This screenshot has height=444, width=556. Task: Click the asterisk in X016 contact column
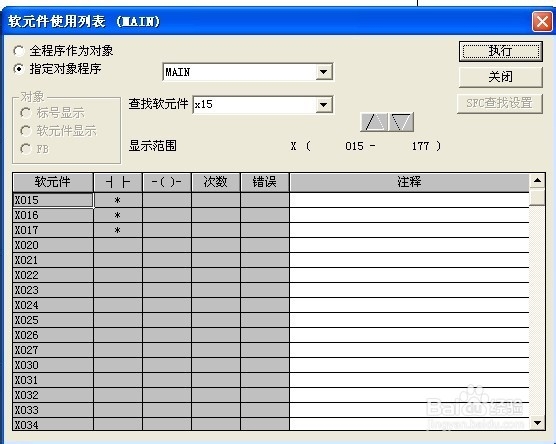[118, 216]
